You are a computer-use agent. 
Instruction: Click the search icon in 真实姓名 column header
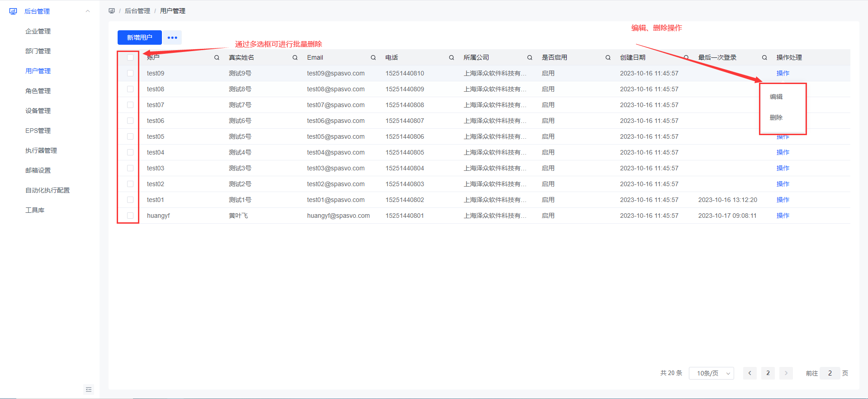[x=295, y=58]
